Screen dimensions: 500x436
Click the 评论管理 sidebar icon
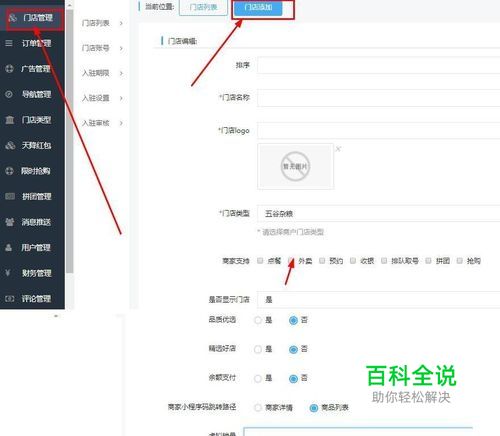pyautogui.click(x=10, y=299)
